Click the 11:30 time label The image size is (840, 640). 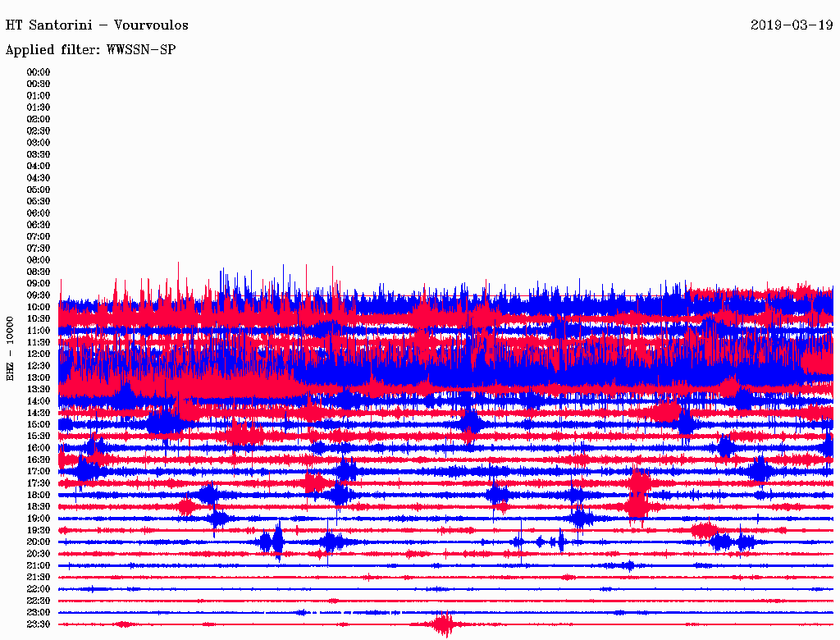[x=39, y=342]
